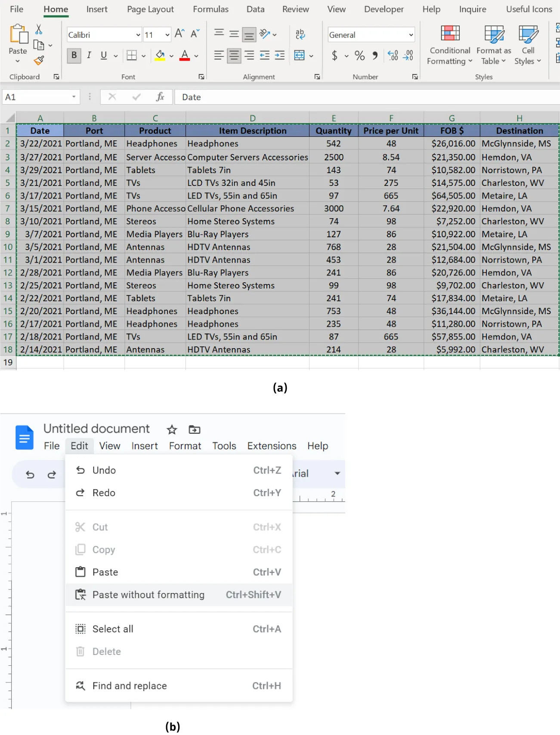The width and height of the screenshot is (560, 735).
Task: Click the Merge and Center icon
Action: [299, 56]
